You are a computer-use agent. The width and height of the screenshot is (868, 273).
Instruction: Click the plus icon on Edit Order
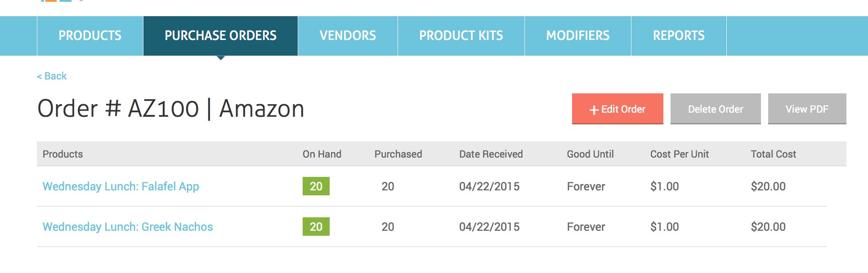point(594,110)
